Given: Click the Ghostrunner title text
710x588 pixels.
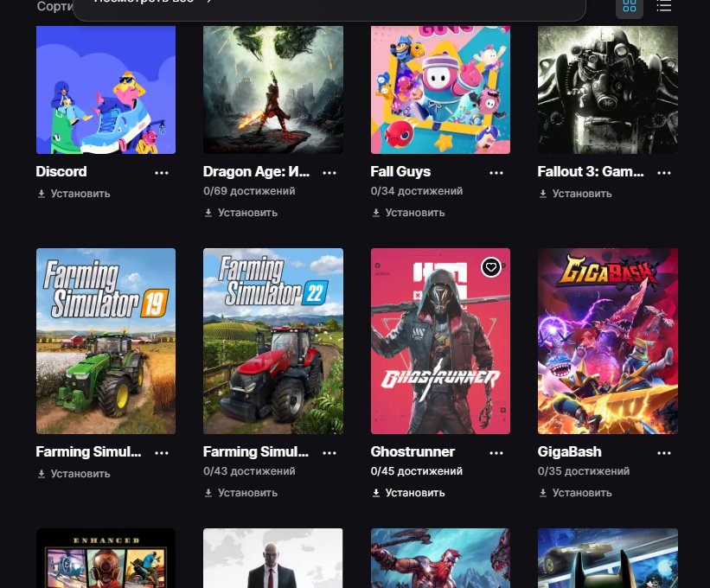Looking at the screenshot, I should [413, 451].
